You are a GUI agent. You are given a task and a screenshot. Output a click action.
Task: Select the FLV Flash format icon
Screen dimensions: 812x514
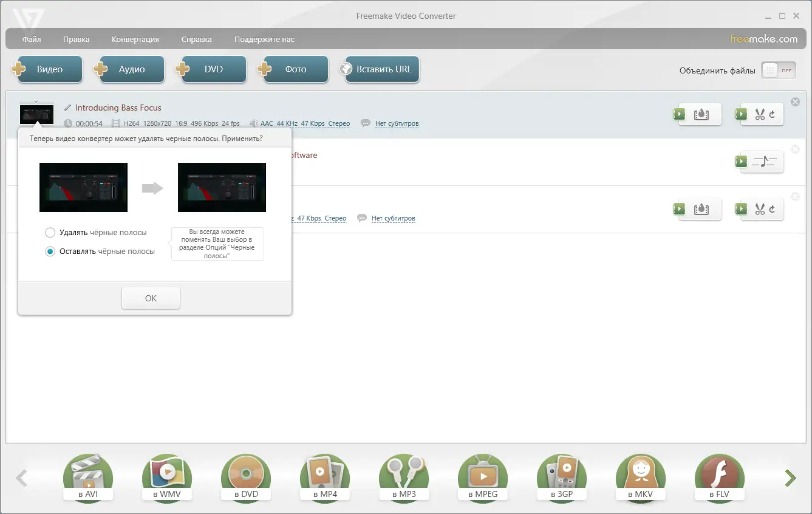point(720,478)
